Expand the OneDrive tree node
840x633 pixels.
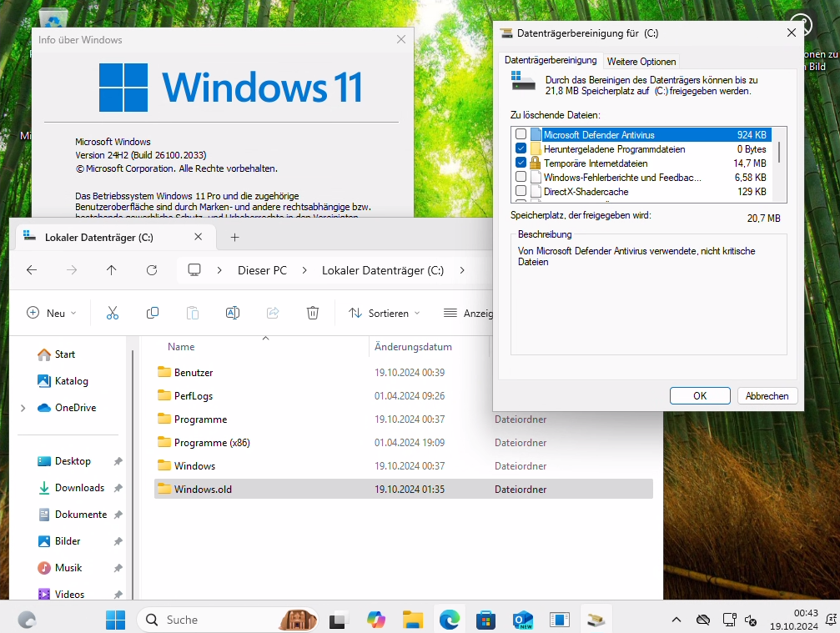23,408
